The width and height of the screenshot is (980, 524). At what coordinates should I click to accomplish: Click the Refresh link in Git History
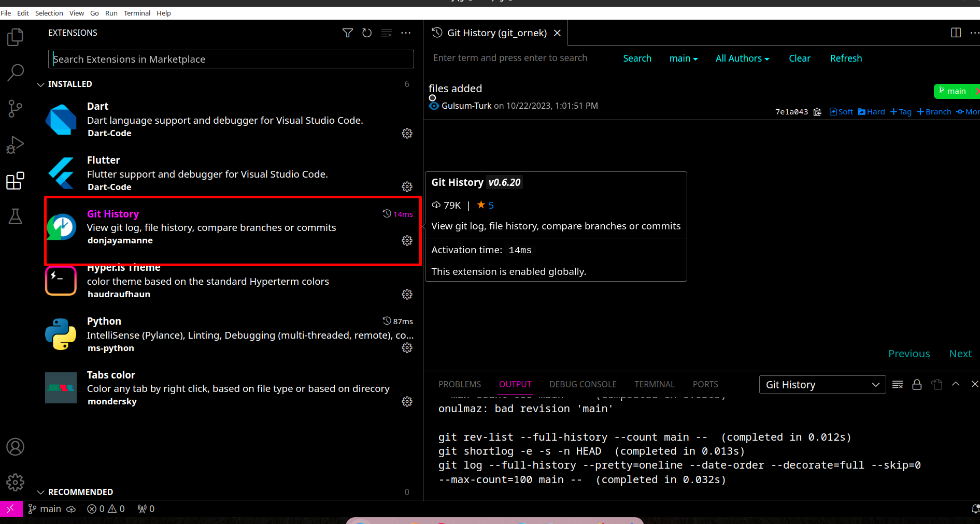846,59
